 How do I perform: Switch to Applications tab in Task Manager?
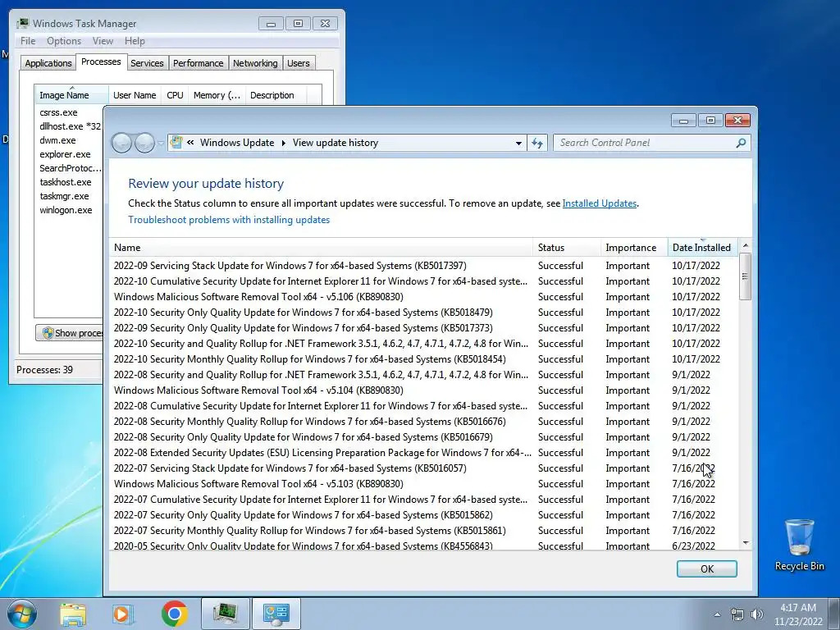coord(48,63)
